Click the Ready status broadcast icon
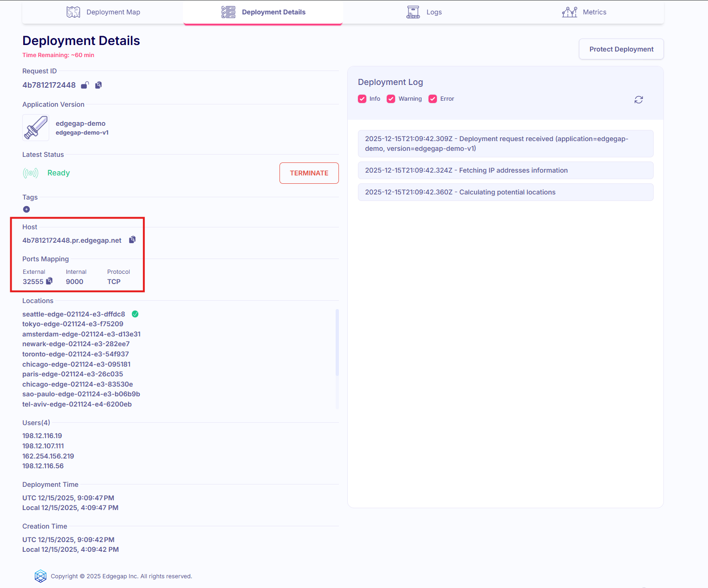Image resolution: width=708 pixels, height=588 pixels. [31, 173]
